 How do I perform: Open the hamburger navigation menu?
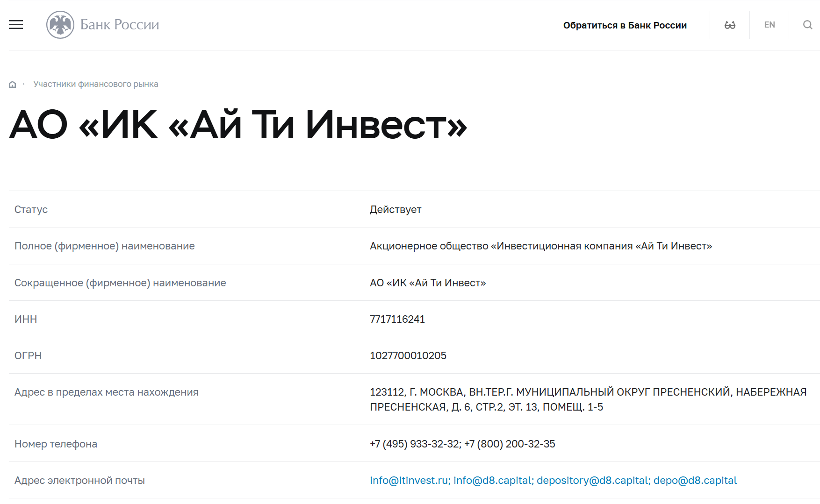pyautogui.click(x=16, y=25)
